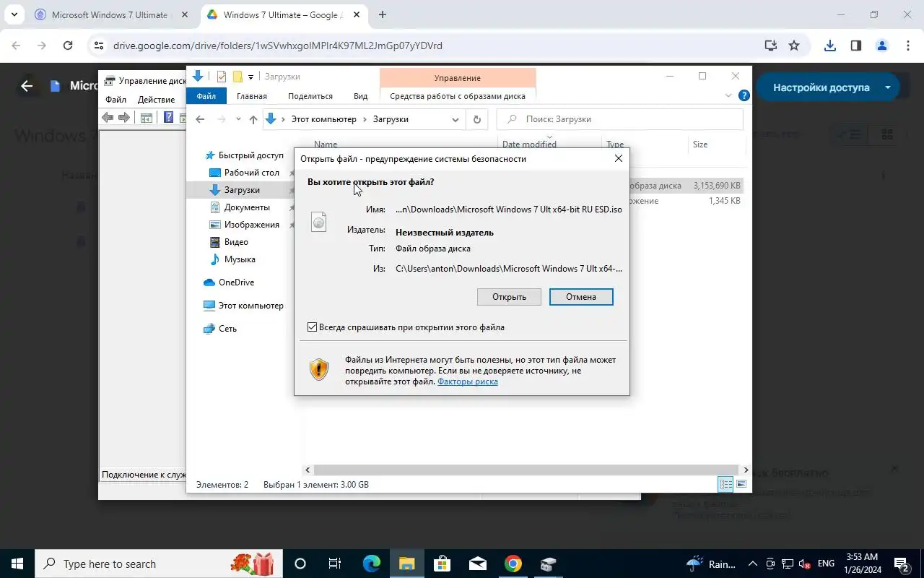Open Chrome downloads icon
The image size is (924, 578).
tap(830, 46)
